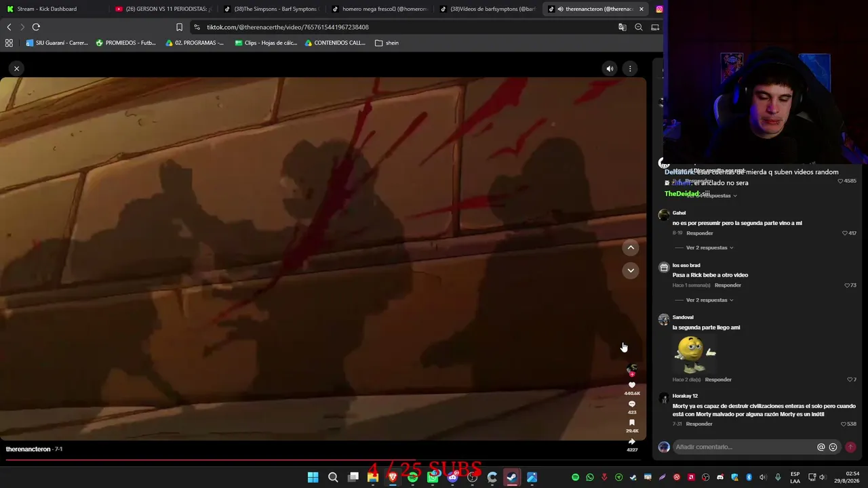Like the top comment with 4585 likes

point(840,181)
